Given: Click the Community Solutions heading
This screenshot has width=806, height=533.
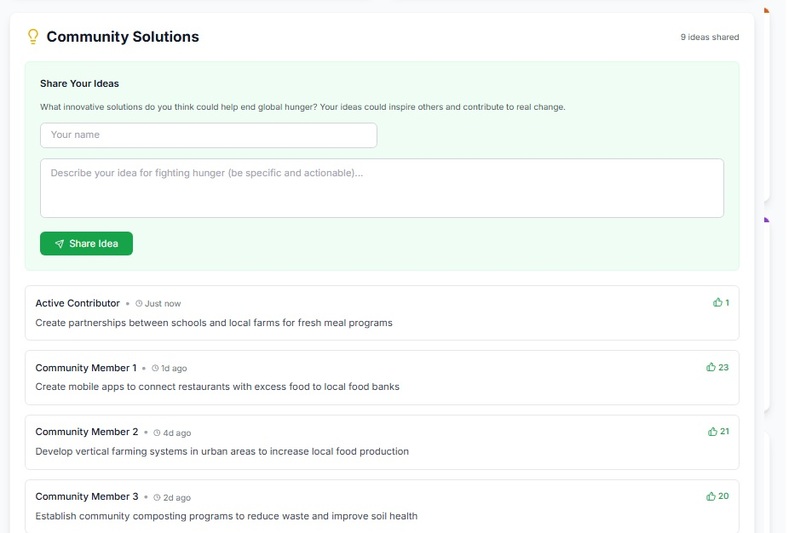Looking at the screenshot, I should (123, 37).
